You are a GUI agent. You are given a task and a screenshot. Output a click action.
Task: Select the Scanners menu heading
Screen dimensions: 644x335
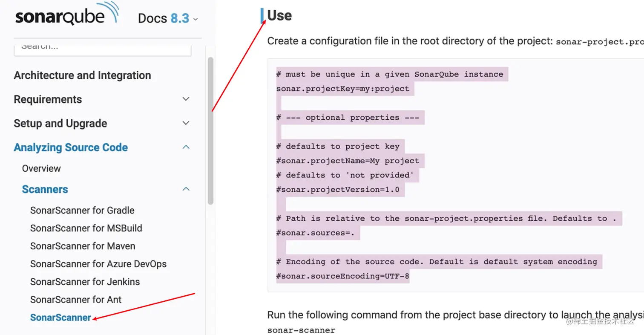(x=45, y=189)
